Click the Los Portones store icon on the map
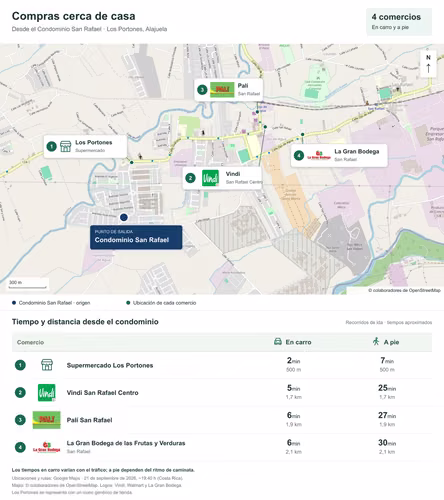The width and height of the screenshot is (444, 500). click(x=66, y=146)
